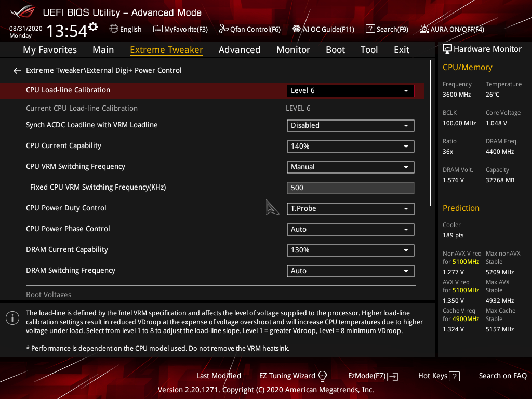
Task: Click LEVEL 6 current calibration value
Action: 298,108
